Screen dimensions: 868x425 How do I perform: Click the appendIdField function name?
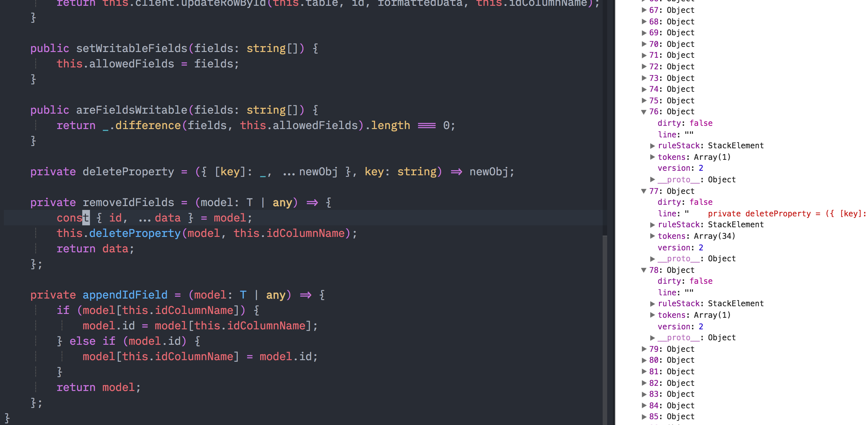click(125, 295)
